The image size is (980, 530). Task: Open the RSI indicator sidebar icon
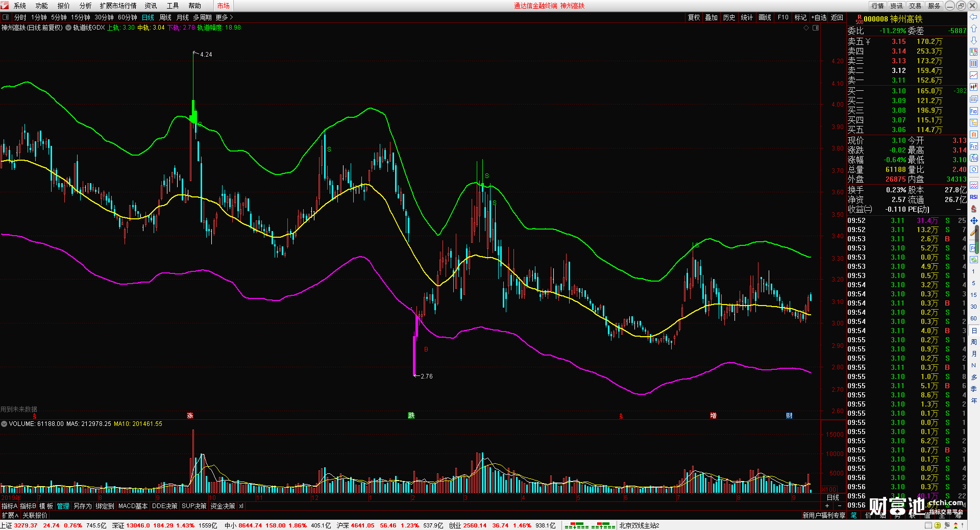[x=973, y=197]
